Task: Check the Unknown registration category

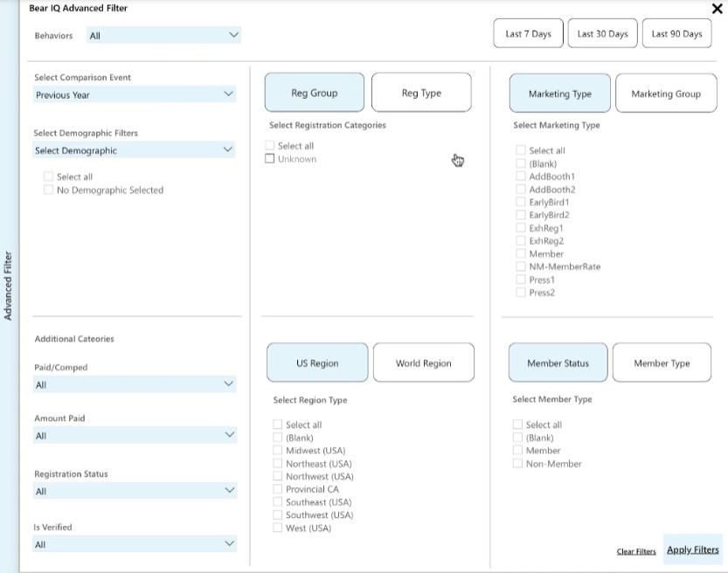Action: [x=271, y=159]
